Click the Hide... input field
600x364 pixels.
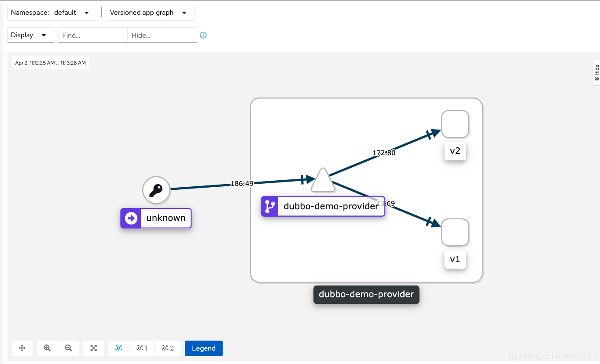coord(162,35)
